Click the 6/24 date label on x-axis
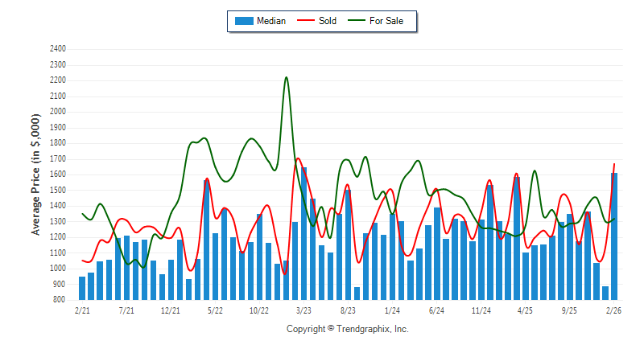Viewport: 644px width, 349px height. [437, 310]
